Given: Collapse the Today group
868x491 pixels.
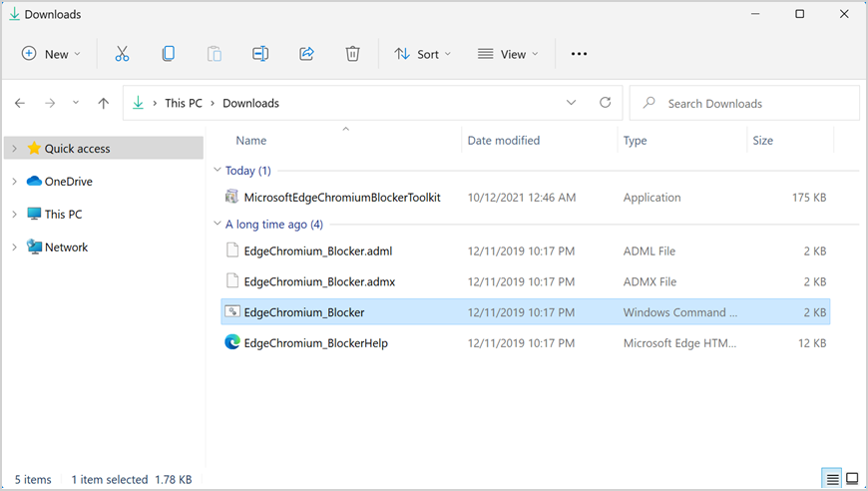Looking at the screenshot, I should point(217,171).
